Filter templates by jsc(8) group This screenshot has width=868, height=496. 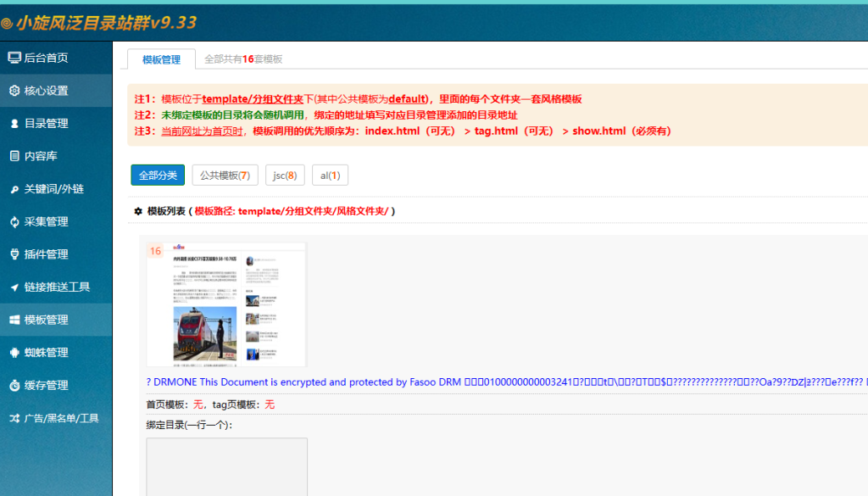(284, 176)
